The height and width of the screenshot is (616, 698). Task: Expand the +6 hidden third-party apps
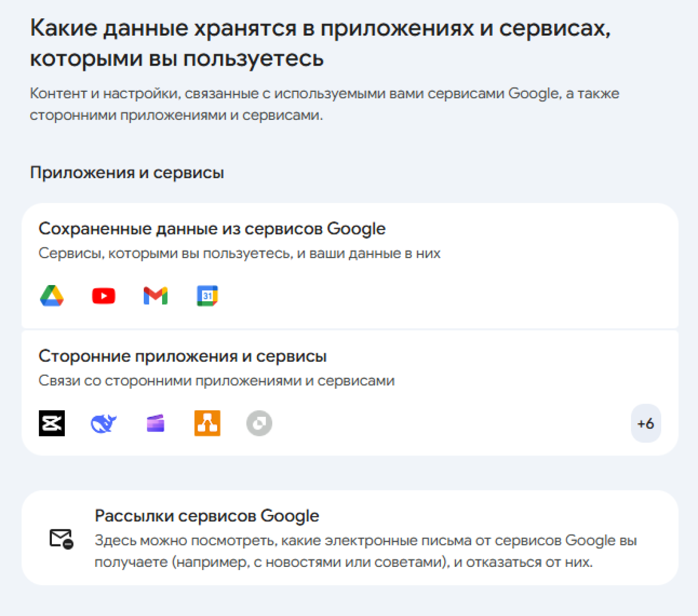[x=646, y=423]
